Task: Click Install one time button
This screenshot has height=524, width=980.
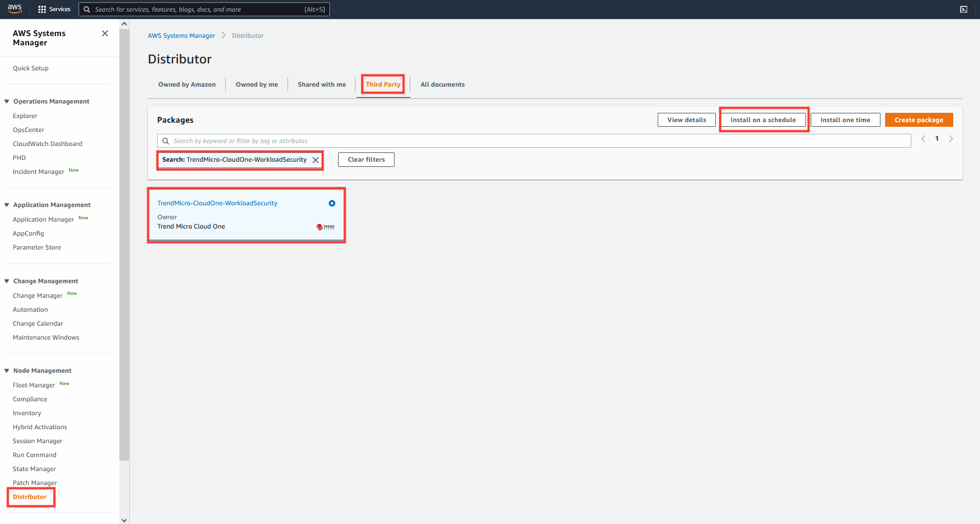Action: point(845,120)
